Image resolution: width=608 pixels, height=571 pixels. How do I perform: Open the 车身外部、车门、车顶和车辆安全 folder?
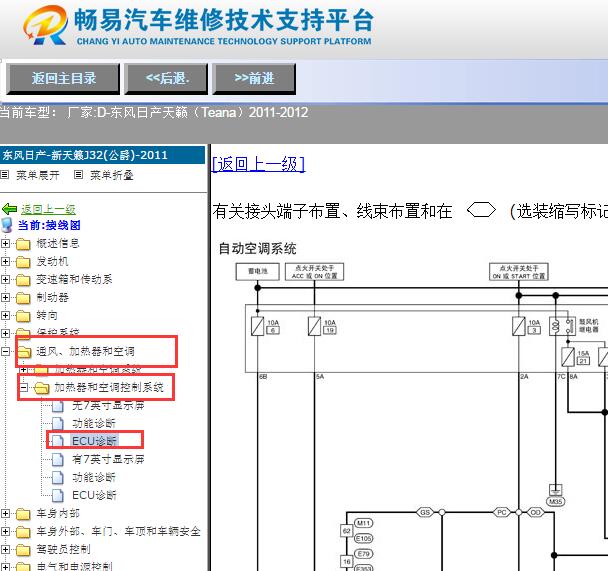point(118,531)
